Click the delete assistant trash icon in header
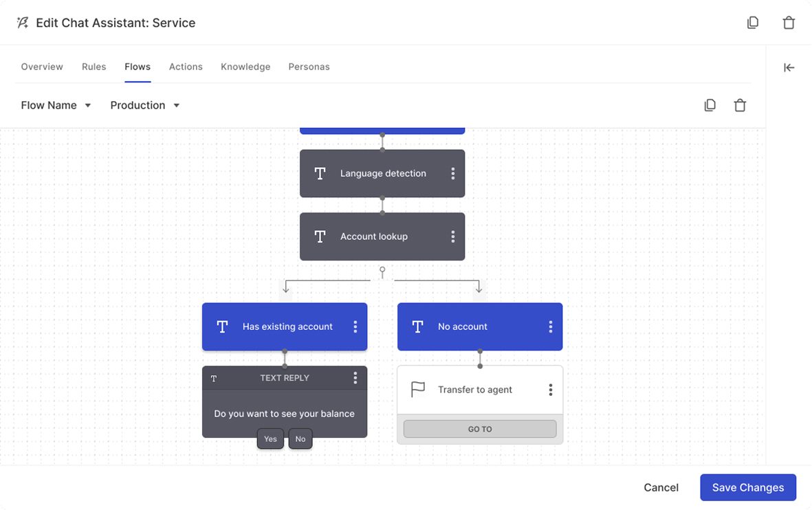Image resolution: width=812 pixels, height=510 pixels. (x=788, y=23)
